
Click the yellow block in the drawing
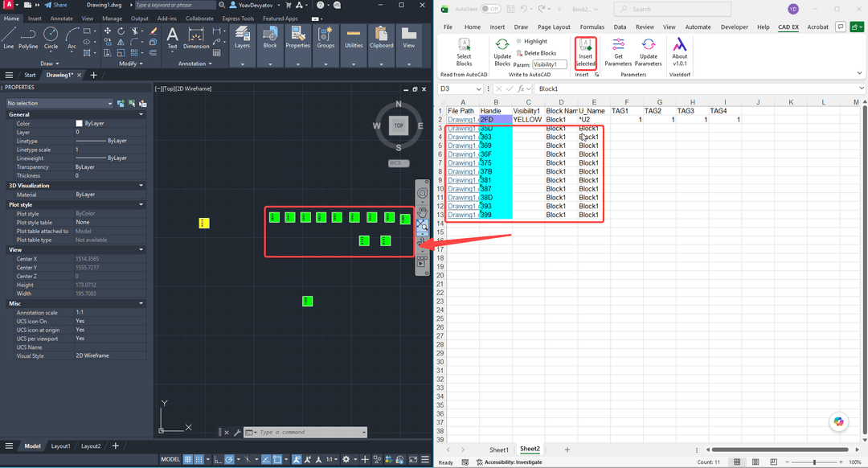(204, 224)
